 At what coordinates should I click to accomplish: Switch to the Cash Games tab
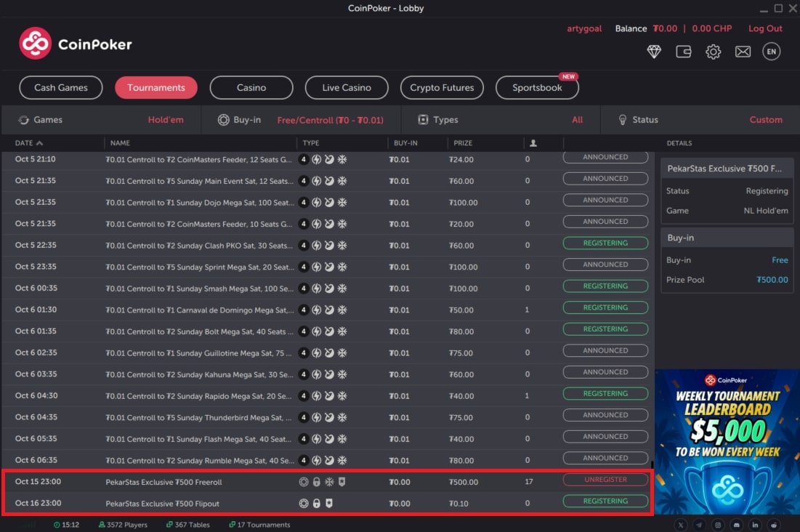[60, 87]
